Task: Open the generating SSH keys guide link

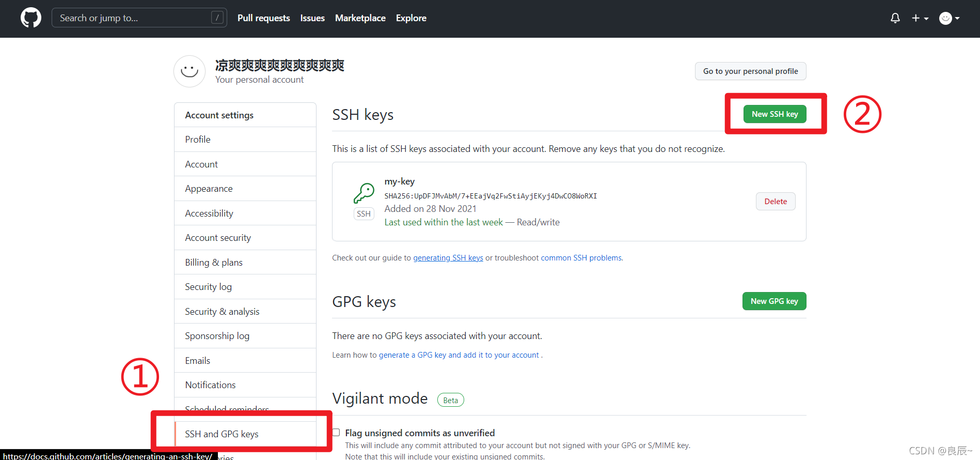Action: [448, 258]
